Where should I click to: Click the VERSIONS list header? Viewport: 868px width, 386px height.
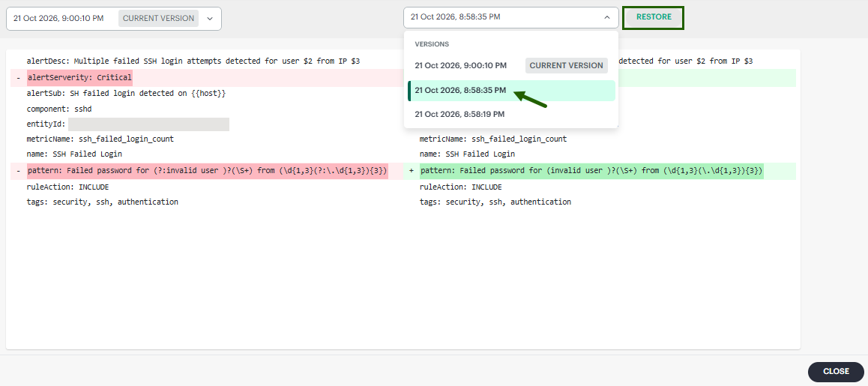click(x=432, y=43)
